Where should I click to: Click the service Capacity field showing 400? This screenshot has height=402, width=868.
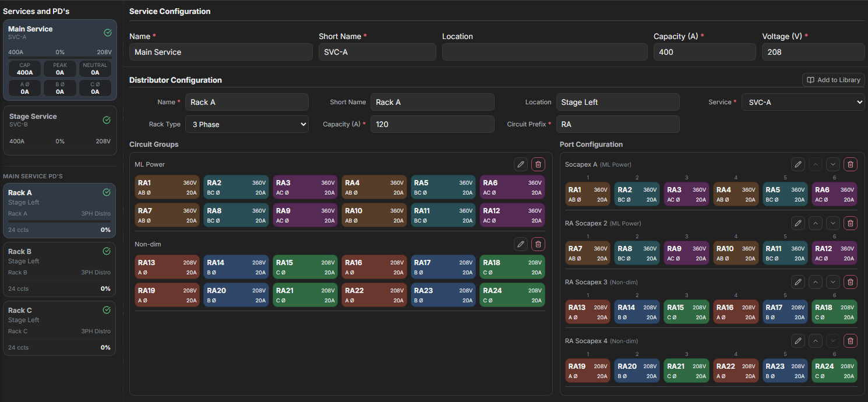click(x=705, y=52)
